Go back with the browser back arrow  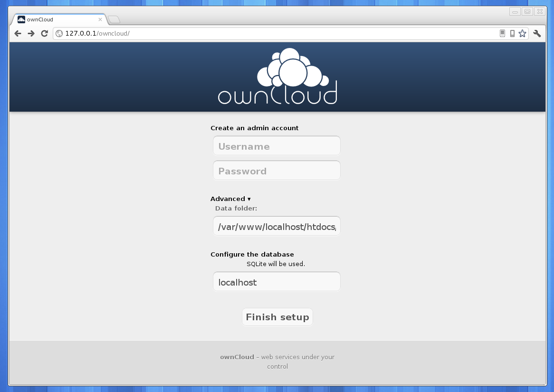18,34
